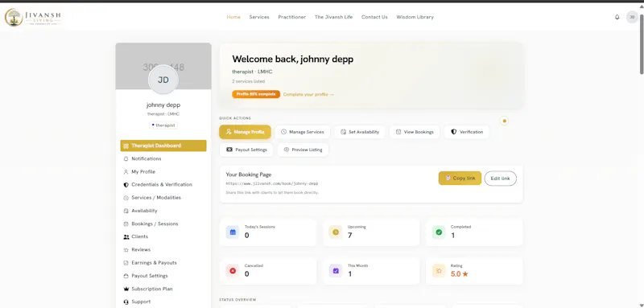Click the Credentials & Verification shield icon
The width and height of the screenshot is (644, 308).
(126, 185)
